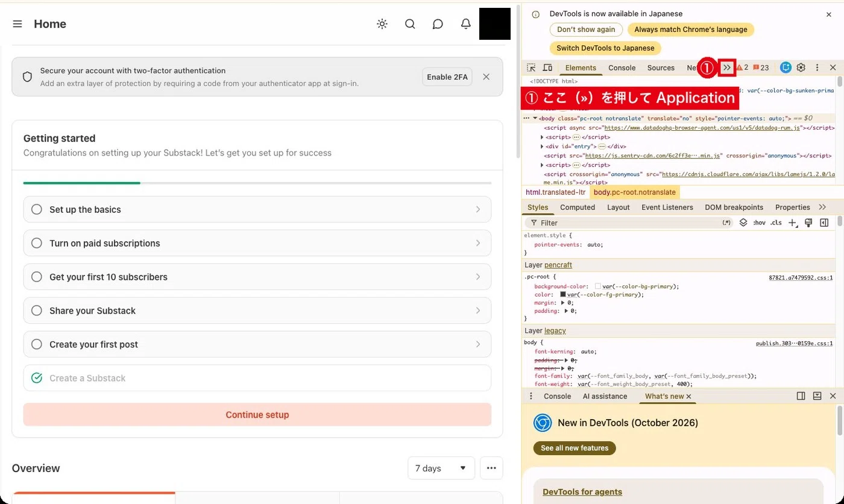
Task: Open the drawer three-dot menu beside Console
Action: [x=531, y=396]
